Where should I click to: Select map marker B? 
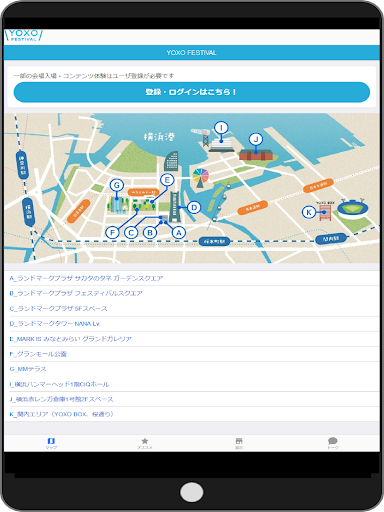pyautogui.click(x=150, y=233)
